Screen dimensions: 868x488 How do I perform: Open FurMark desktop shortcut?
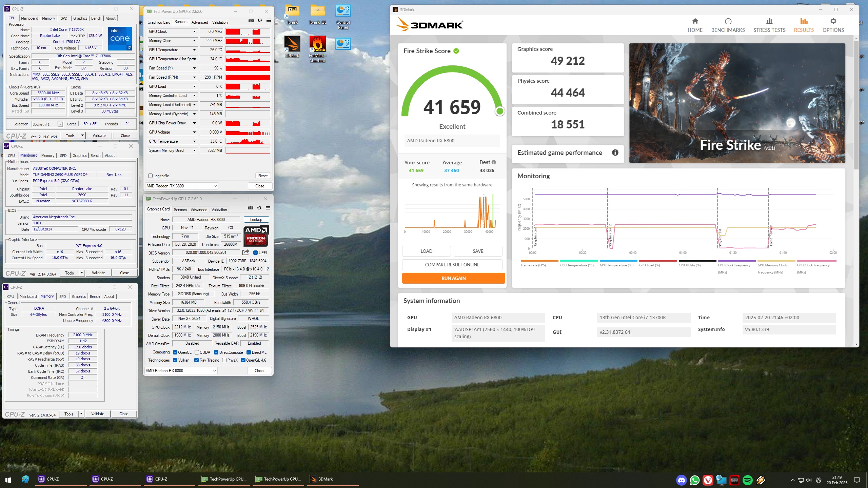click(x=317, y=49)
